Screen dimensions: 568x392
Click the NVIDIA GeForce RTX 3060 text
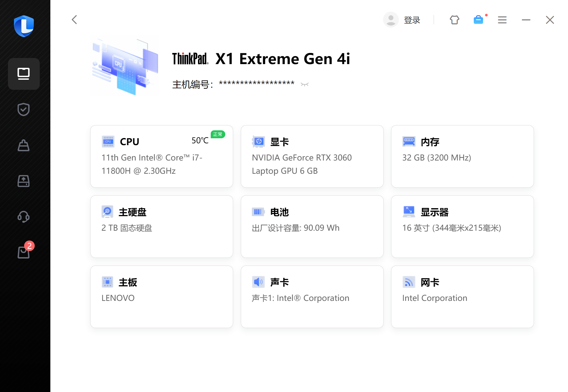(x=302, y=164)
